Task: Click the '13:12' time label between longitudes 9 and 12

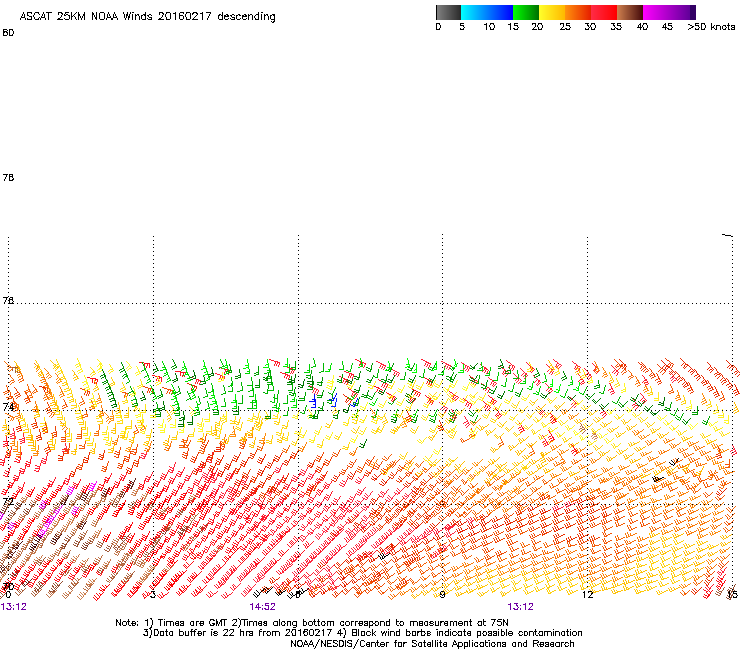Action: click(521, 607)
